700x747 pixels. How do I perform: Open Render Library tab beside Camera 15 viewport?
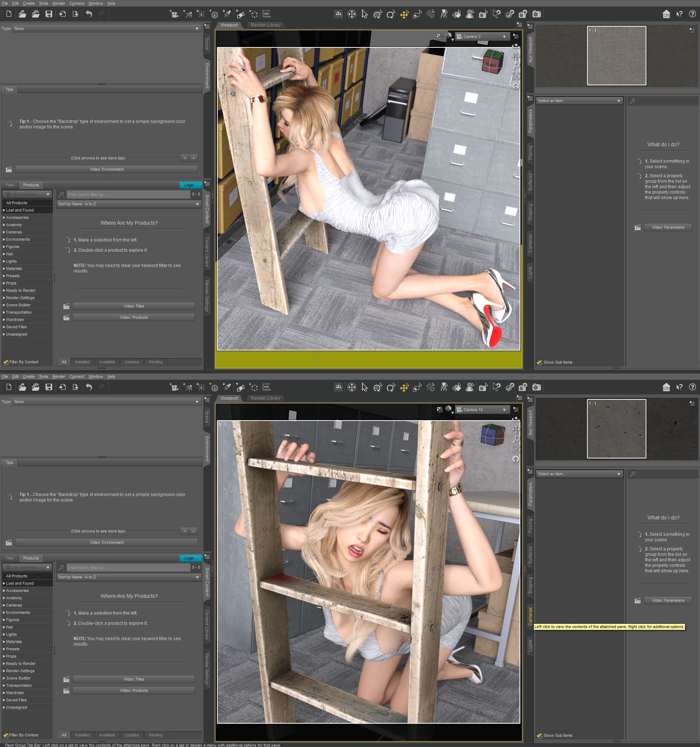(265, 398)
